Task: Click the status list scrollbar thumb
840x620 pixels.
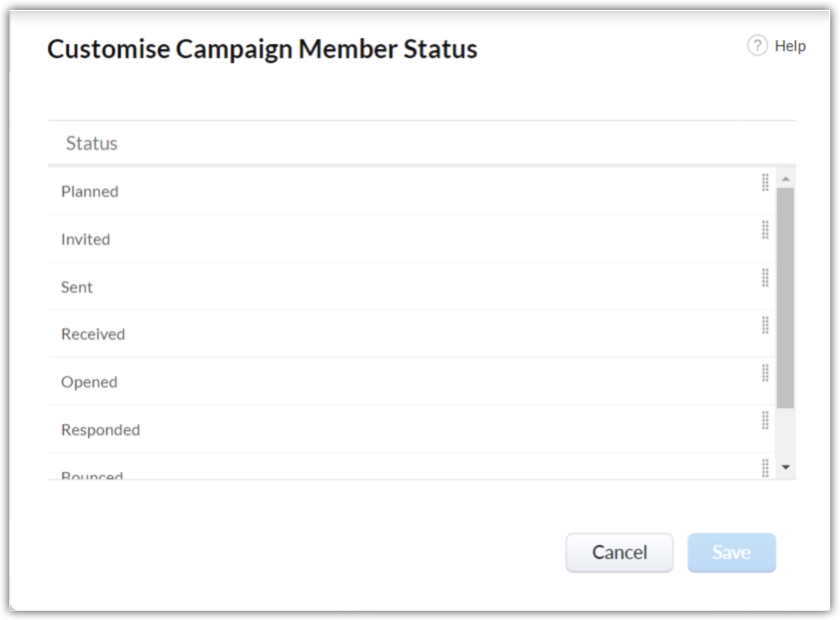Action: click(785, 297)
